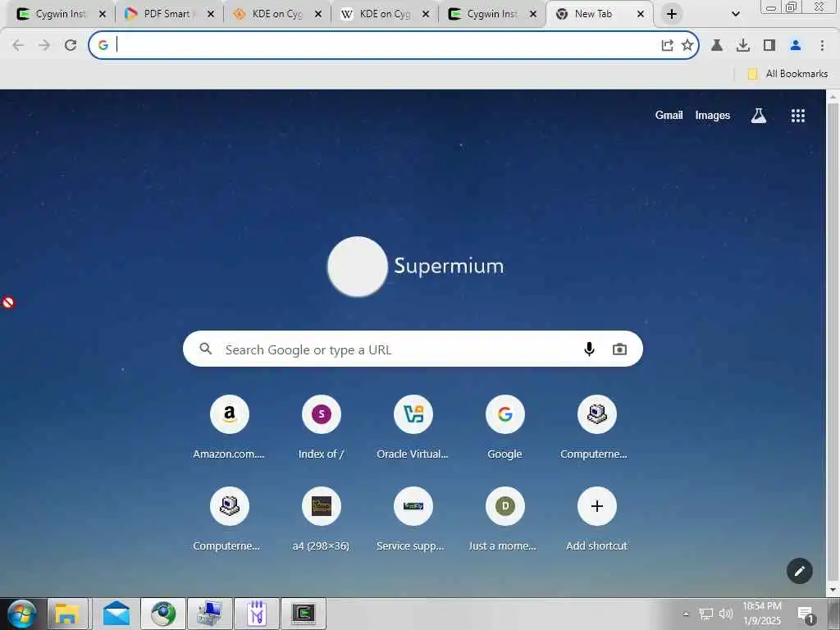Viewport: 840px width, 630px height.
Task: Open the Google apps grid
Action: tap(798, 116)
